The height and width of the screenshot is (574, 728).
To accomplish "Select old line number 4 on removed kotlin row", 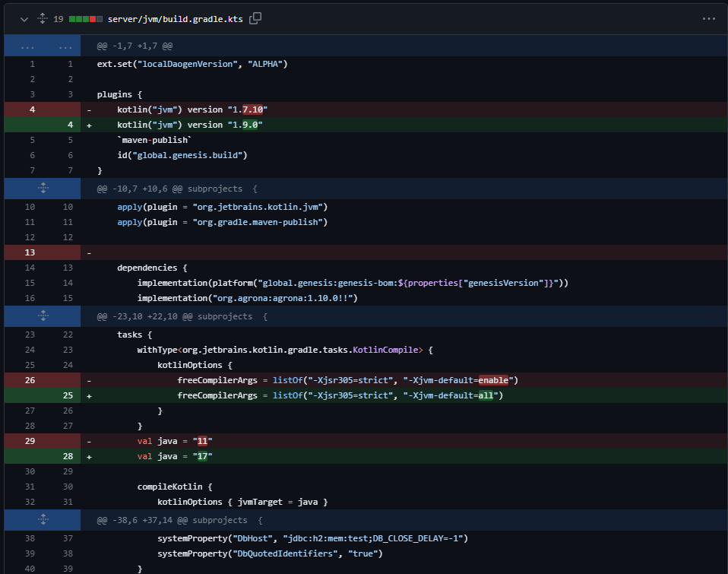I will tap(32, 109).
